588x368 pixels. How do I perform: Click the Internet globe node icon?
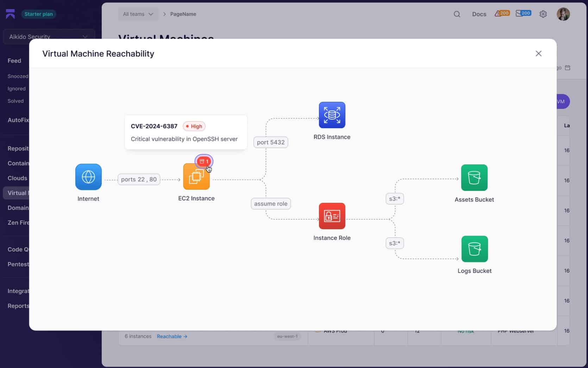pos(88,177)
